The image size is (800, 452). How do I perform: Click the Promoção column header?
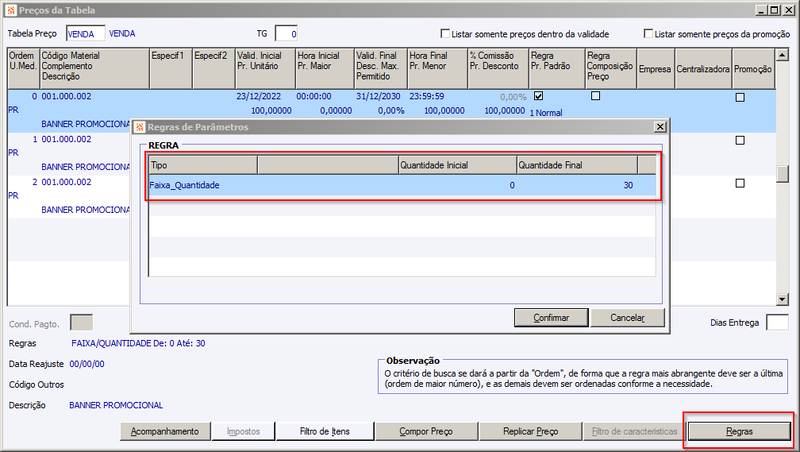point(753,69)
